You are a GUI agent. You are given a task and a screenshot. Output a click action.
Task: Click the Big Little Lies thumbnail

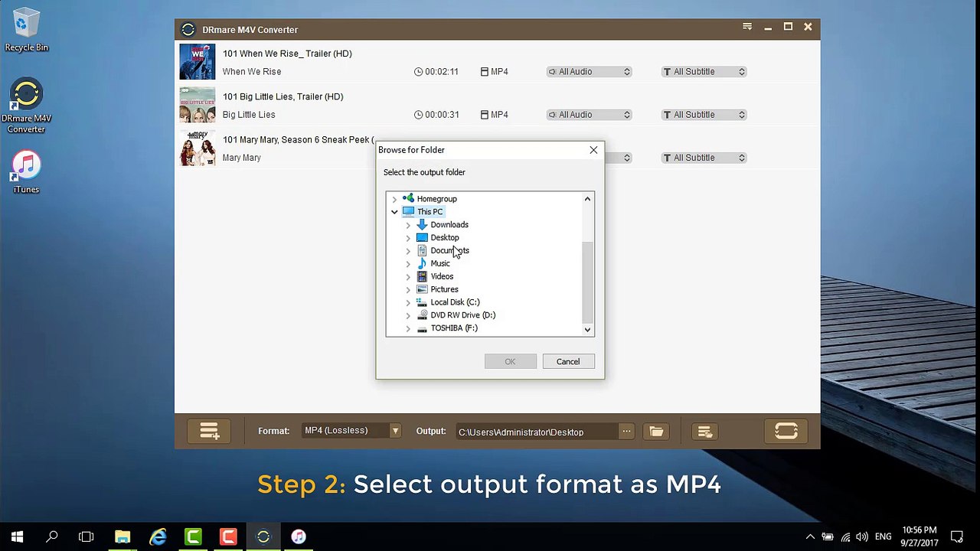tap(198, 105)
